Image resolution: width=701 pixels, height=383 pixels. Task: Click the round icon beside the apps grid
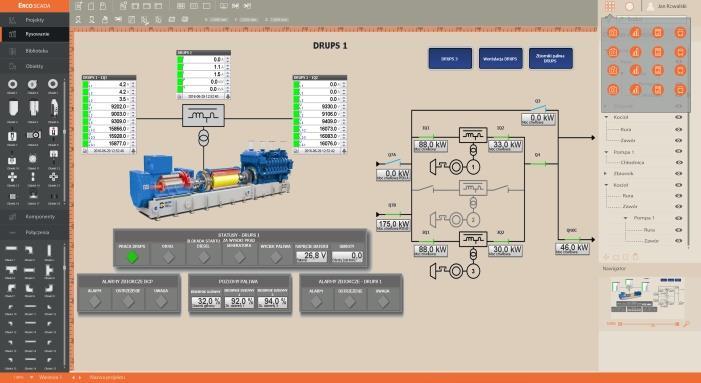[629, 6]
